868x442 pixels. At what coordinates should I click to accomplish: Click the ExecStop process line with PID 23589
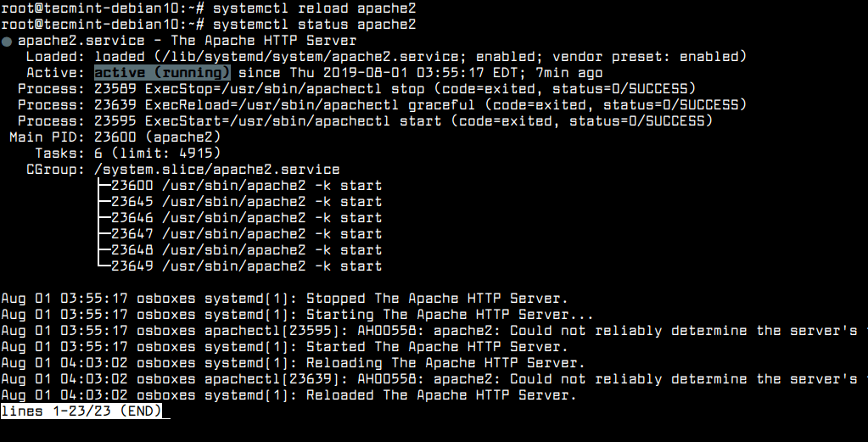[356, 89]
